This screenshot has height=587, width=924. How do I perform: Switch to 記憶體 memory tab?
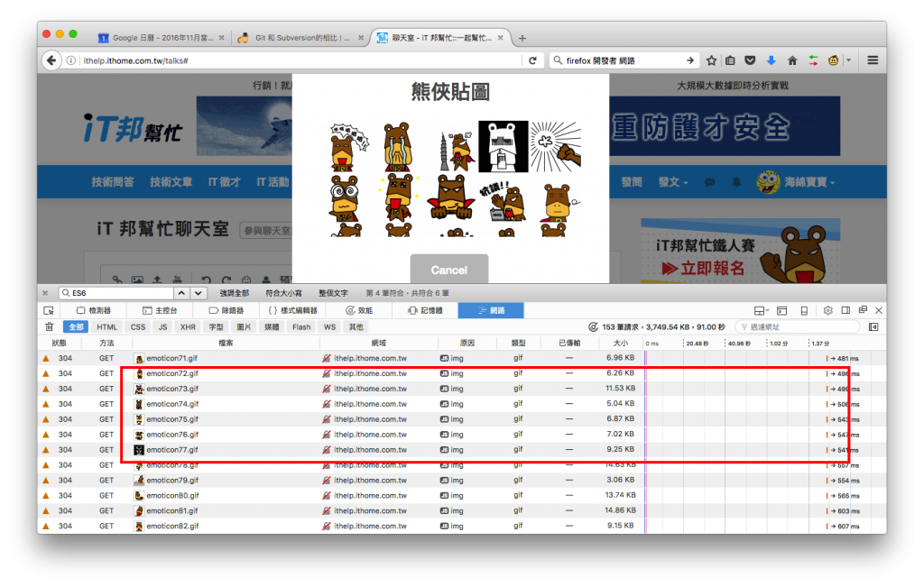point(425,310)
